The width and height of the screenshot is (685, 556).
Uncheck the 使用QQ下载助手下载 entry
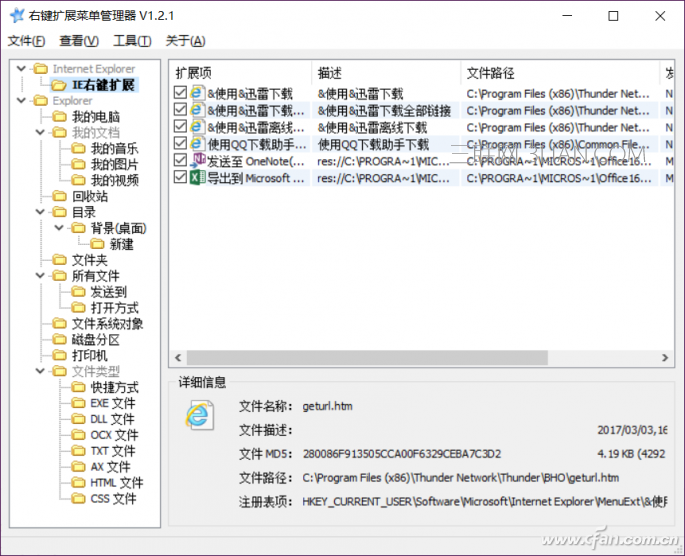tap(180, 143)
